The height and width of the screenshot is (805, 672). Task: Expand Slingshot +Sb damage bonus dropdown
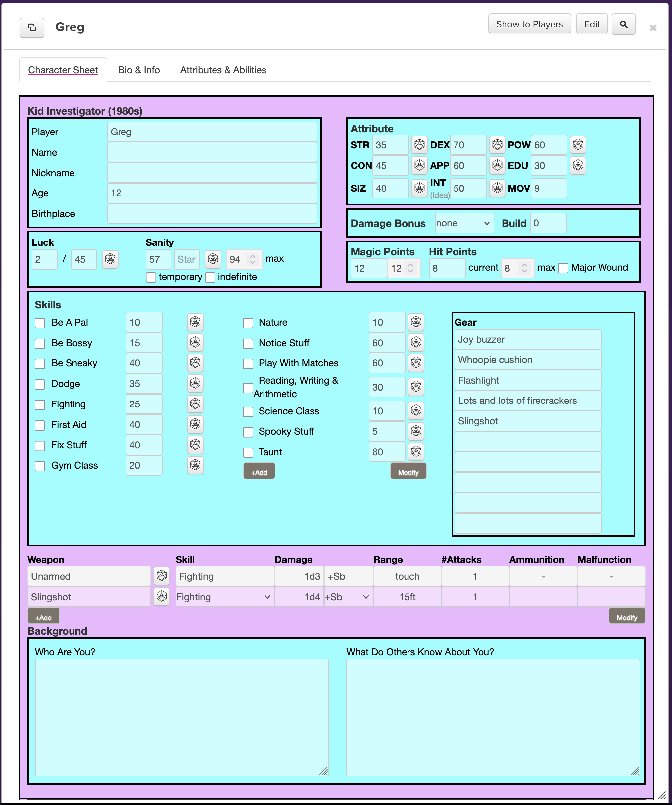click(348, 597)
